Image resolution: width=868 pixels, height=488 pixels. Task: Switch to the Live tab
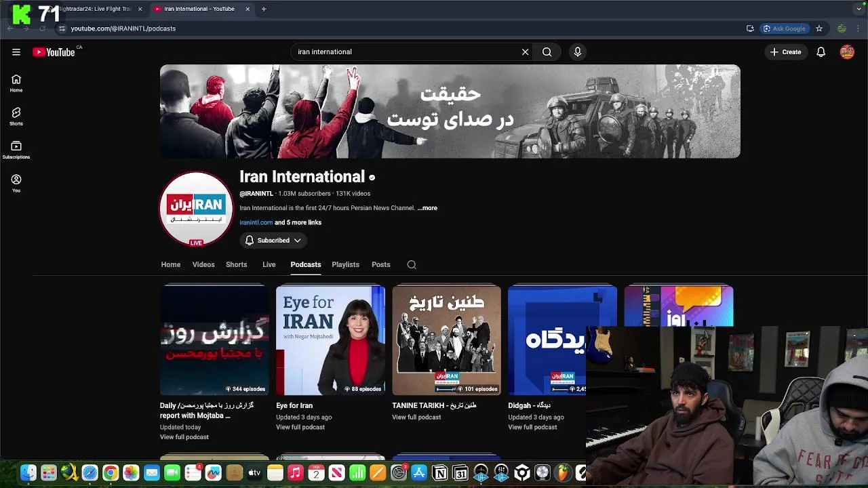[269, 264]
